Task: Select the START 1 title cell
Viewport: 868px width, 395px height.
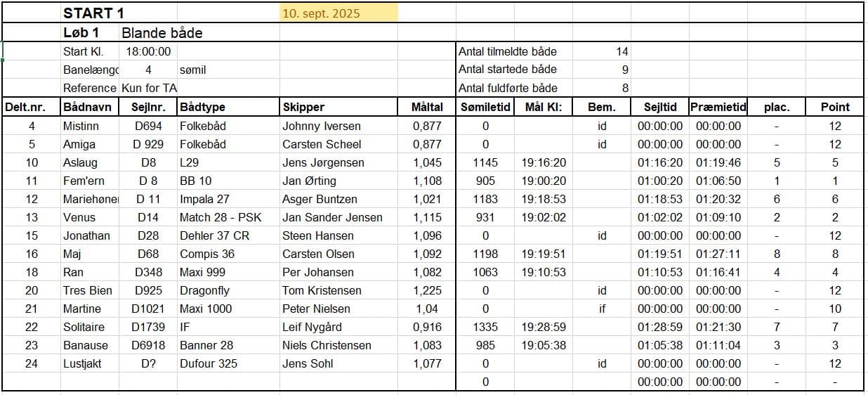Action: 89,13
